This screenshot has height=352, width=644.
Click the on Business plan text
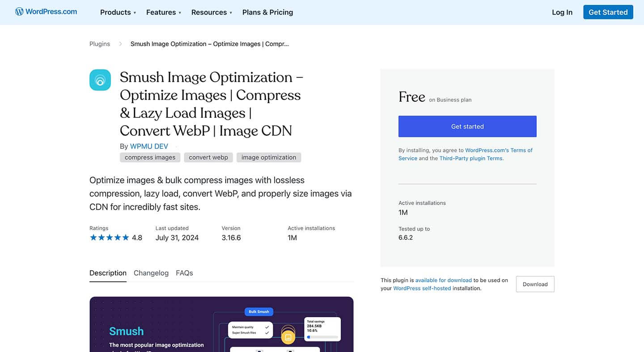tap(450, 100)
